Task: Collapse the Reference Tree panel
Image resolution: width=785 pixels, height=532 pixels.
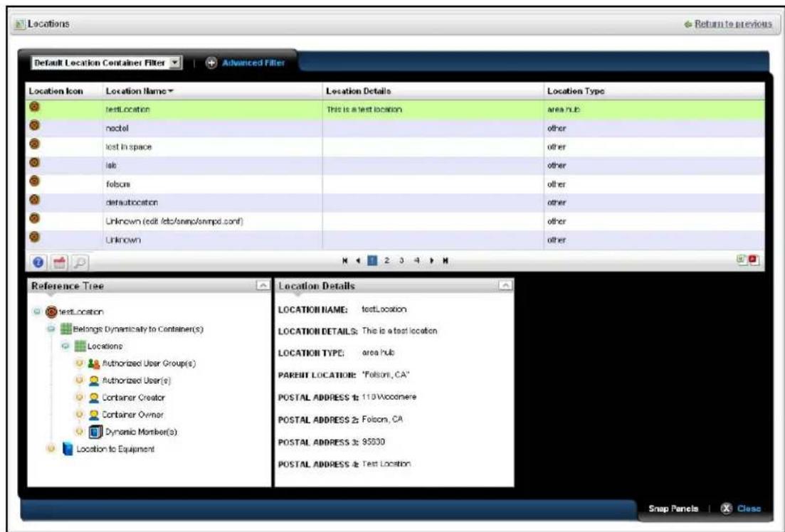Action: (263, 285)
